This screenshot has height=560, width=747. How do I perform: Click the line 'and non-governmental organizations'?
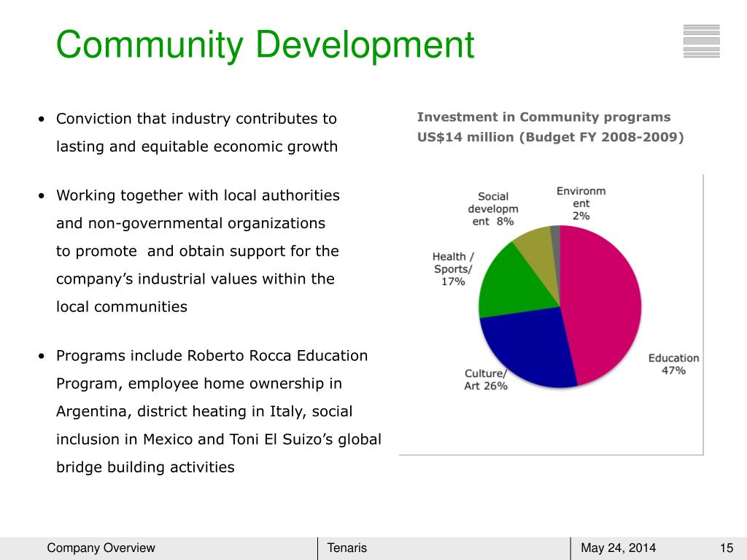[190, 223]
